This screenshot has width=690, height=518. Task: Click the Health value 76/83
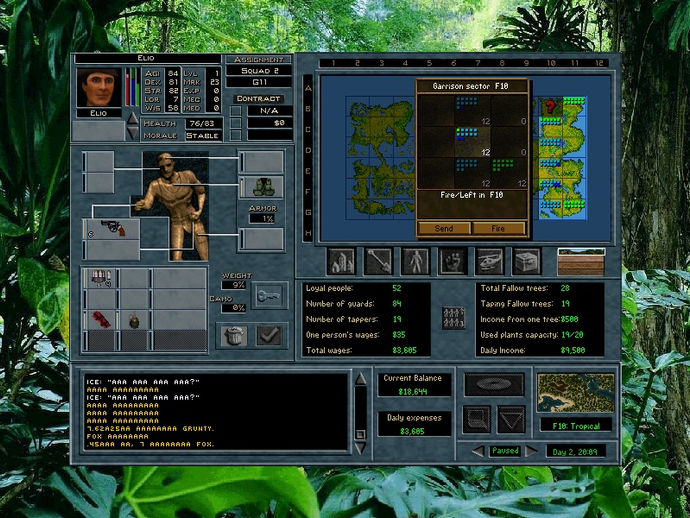pyautogui.click(x=202, y=124)
